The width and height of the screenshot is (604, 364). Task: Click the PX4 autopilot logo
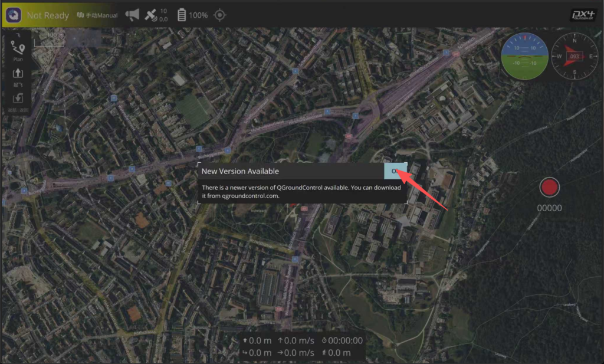[x=583, y=15]
